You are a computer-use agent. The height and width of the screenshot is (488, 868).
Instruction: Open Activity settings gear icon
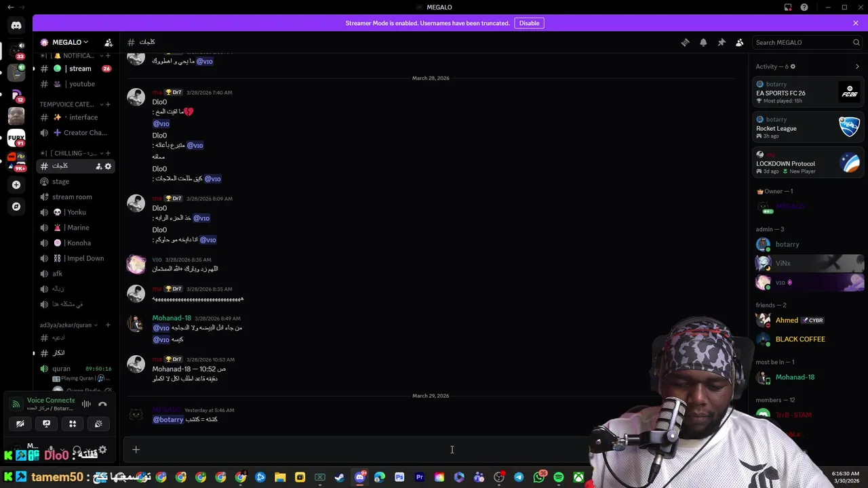point(793,66)
